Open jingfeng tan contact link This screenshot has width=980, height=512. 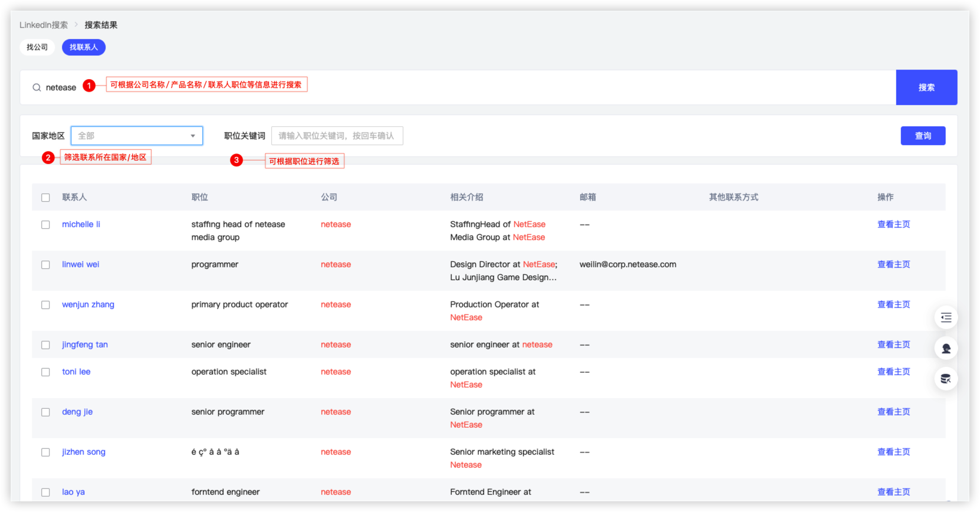[85, 344]
